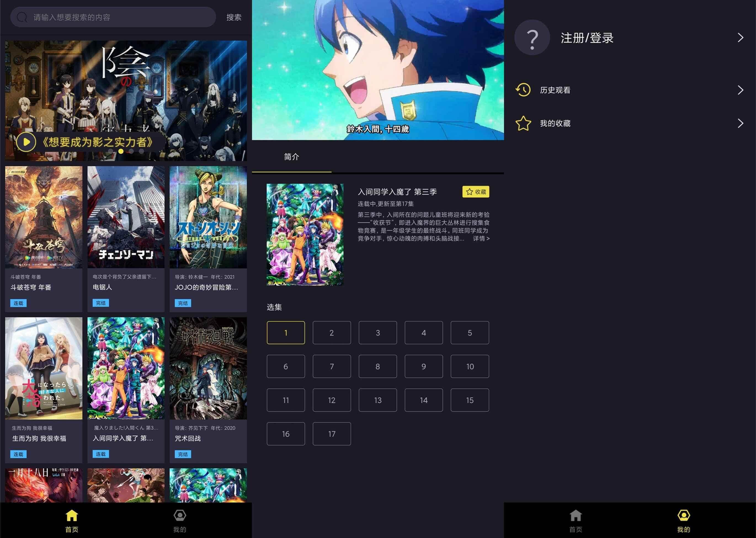This screenshot has height=538, width=756.
Task: Select the highlighted profile icon in right navbar
Action: tap(683, 515)
